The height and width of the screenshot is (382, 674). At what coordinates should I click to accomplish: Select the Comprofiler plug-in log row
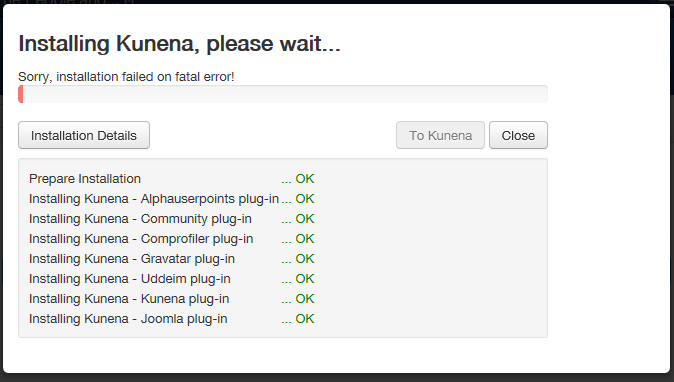(x=172, y=239)
